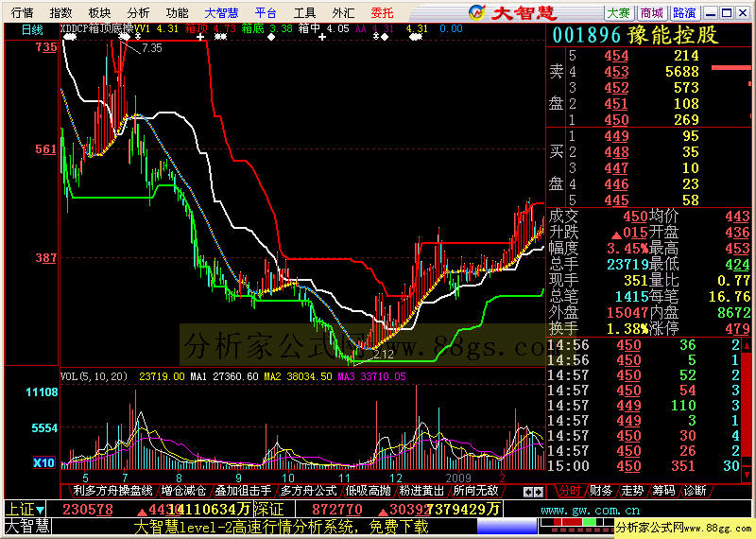Viewport: 756px width, 539px height.
Task: Switch to 多方舟公式 indicator tab
Action: pyautogui.click(x=309, y=491)
